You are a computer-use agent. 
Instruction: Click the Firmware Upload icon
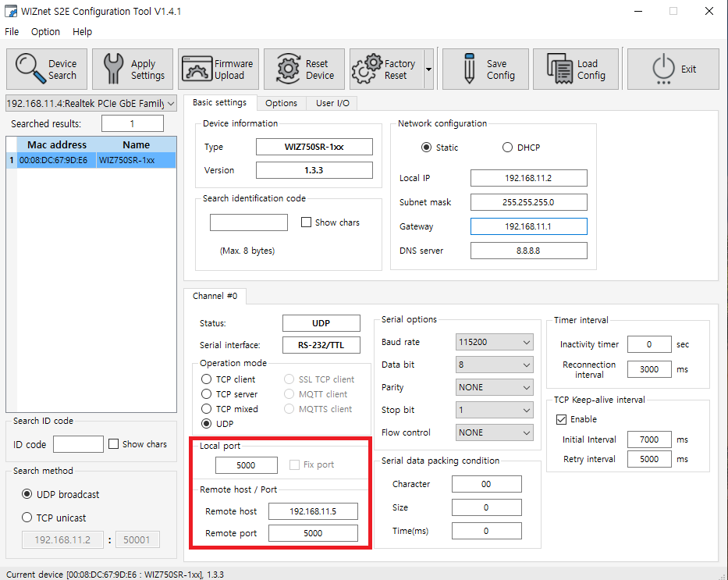click(x=197, y=69)
